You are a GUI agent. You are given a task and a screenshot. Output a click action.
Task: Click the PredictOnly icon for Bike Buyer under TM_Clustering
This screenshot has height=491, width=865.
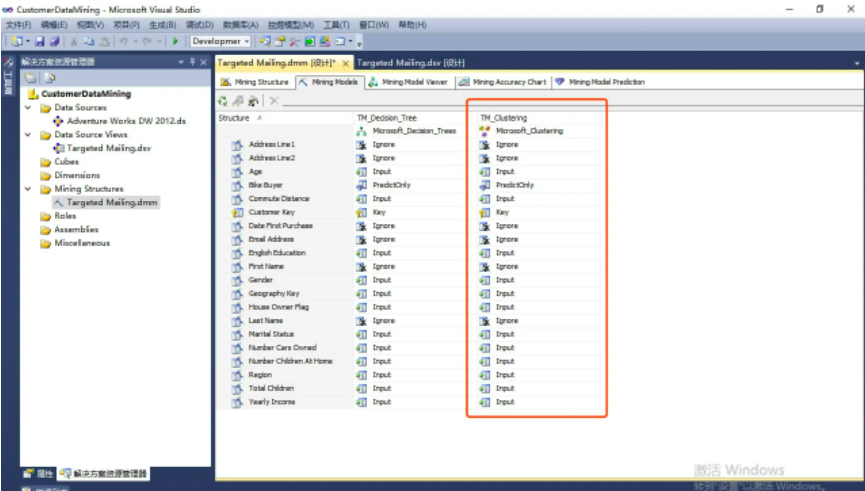(x=484, y=185)
